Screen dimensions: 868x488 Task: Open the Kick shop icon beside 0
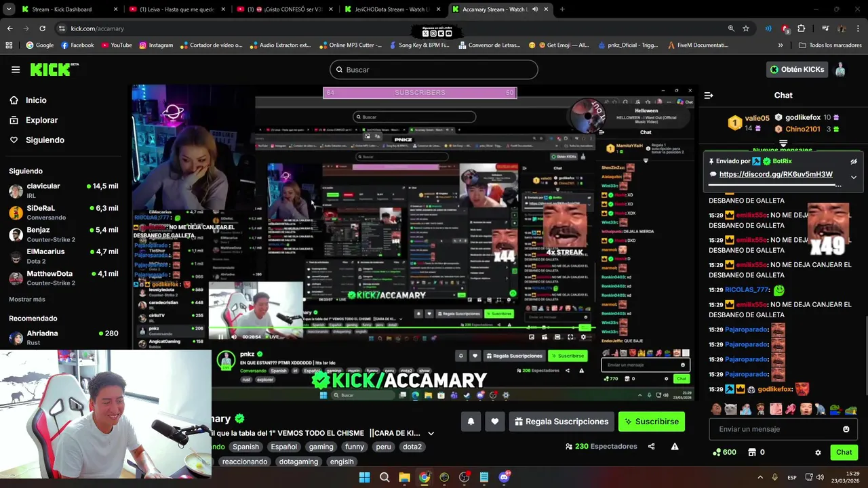[x=752, y=452]
